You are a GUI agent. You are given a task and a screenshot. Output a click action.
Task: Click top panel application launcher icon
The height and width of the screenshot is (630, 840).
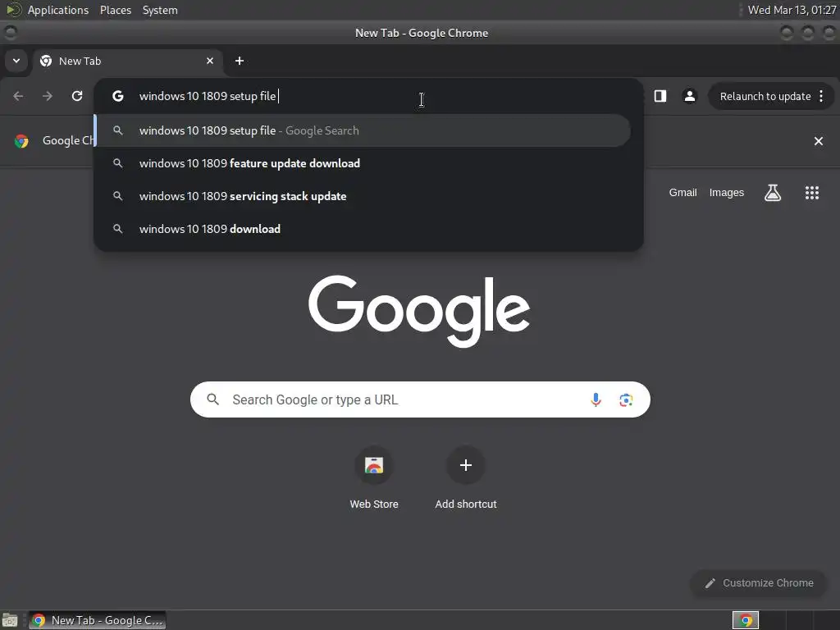[13, 10]
